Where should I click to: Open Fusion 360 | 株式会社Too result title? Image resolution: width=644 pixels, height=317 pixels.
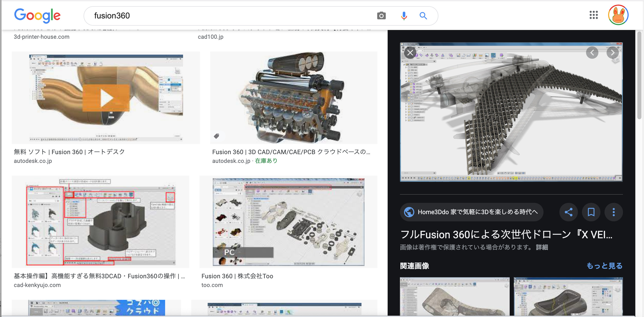click(237, 276)
